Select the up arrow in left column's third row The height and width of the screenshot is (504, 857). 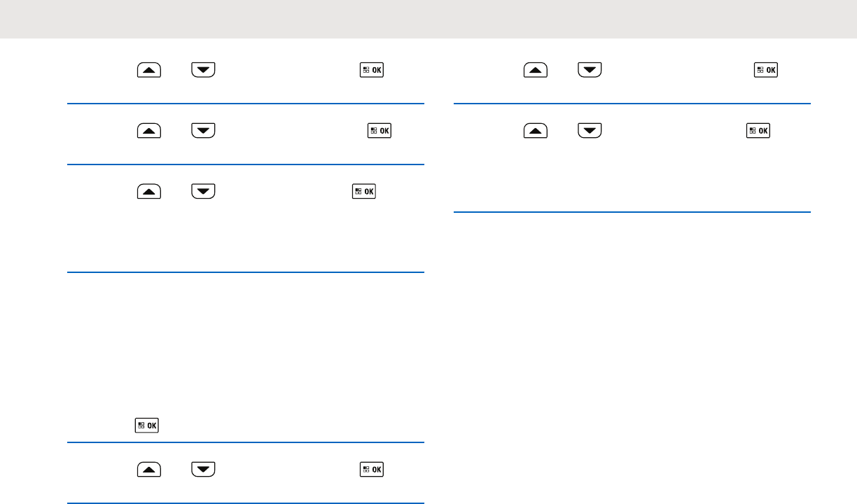149,190
